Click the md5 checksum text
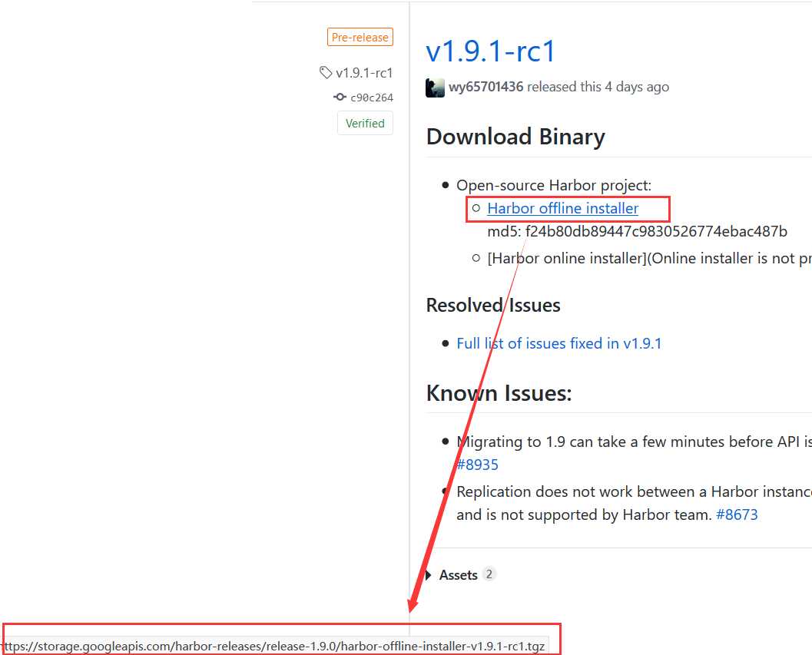Image resolution: width=812 pixels, height=655 pixels. (x=637, y=231)
